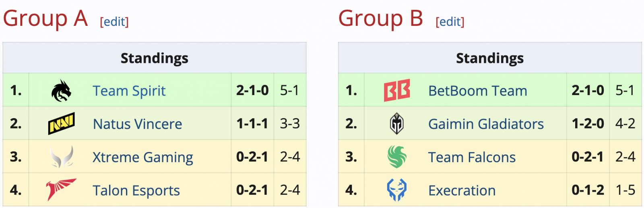Click the Team Spirit dragon logo
Image resolution: width=644 pixels, height=208 pixels.
[x=61, y=90]
